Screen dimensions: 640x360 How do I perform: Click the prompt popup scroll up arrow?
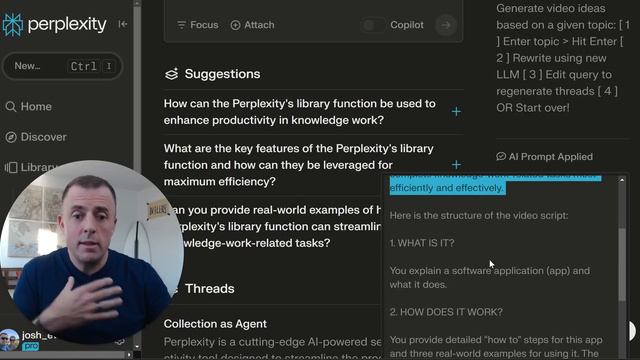[622, 180]
